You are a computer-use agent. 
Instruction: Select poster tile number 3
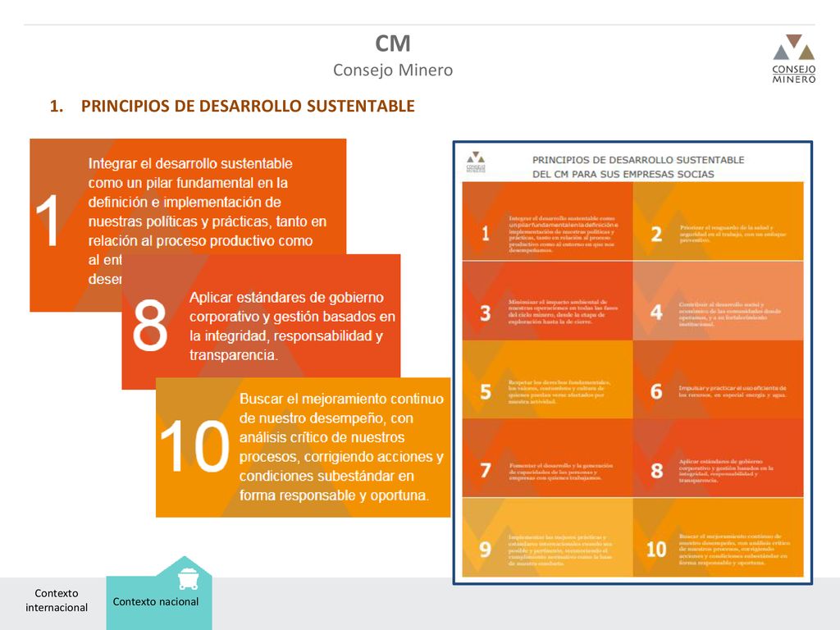click(x=547, y=300)
